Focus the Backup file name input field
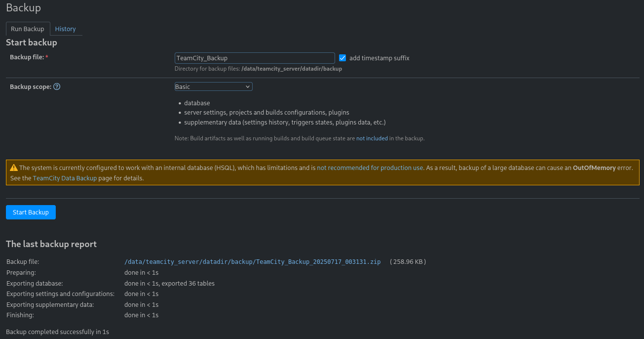Image resolution: width=644 pixels, height=339 pixels. point(255,58)
